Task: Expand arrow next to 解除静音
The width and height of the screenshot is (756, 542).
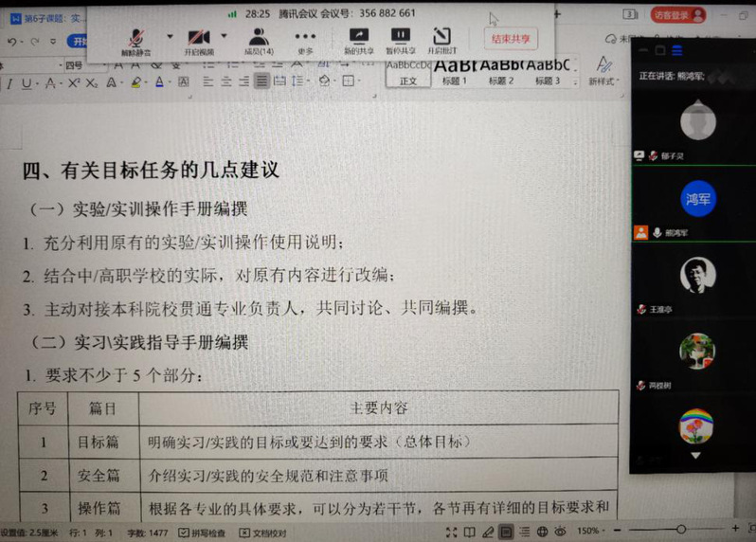Action: click(x=170, y=37)
